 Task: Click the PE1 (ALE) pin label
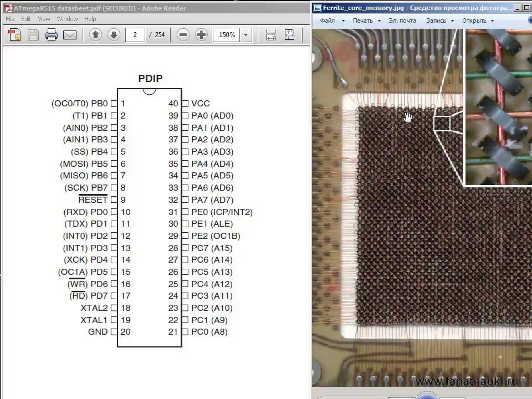pos(212,224)
